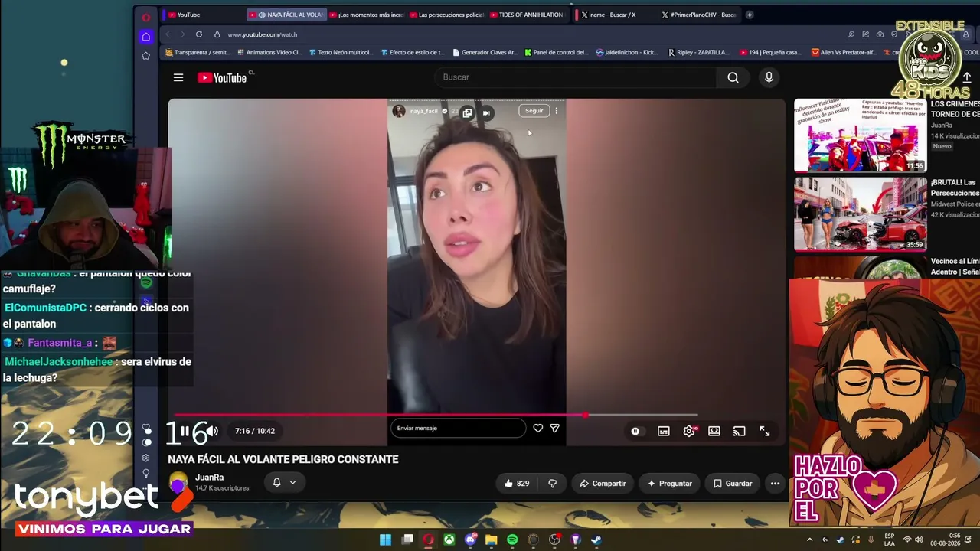The image size is (980, 551).
Task: Open the Opera GX menu logo
Action: pos(145,17)
